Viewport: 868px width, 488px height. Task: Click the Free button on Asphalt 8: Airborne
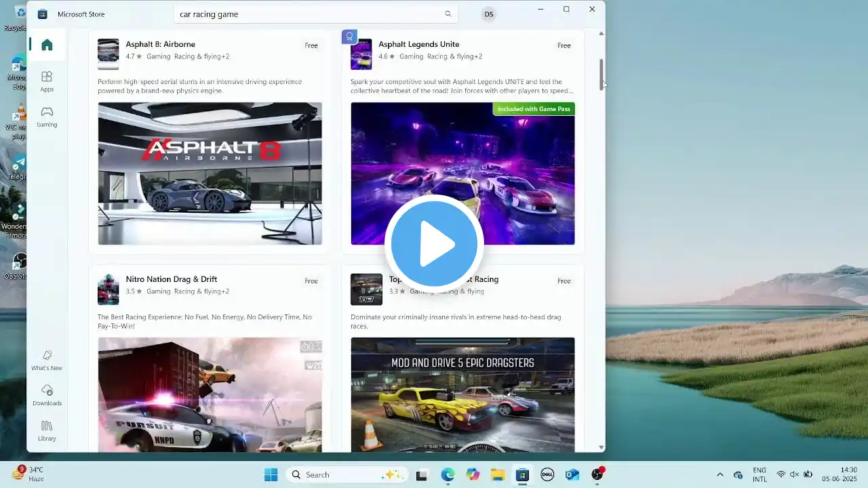click(x=311, y=45)
